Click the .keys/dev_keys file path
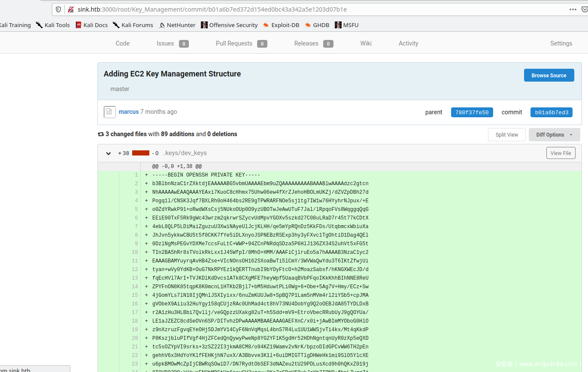 (185, 153)
